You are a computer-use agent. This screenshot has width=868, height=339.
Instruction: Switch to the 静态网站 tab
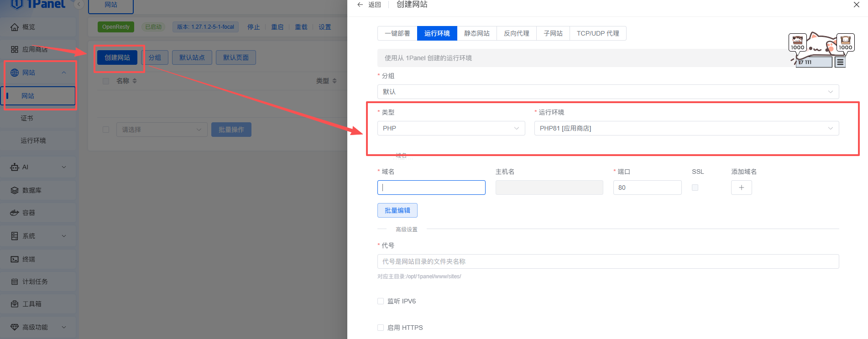pos(476,33)
